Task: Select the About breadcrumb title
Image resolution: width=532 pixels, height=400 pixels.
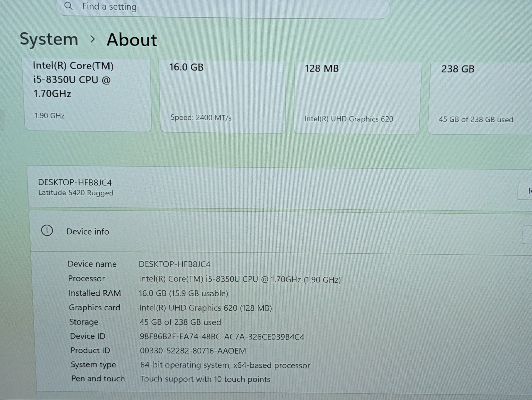Action: click(132, 40)
